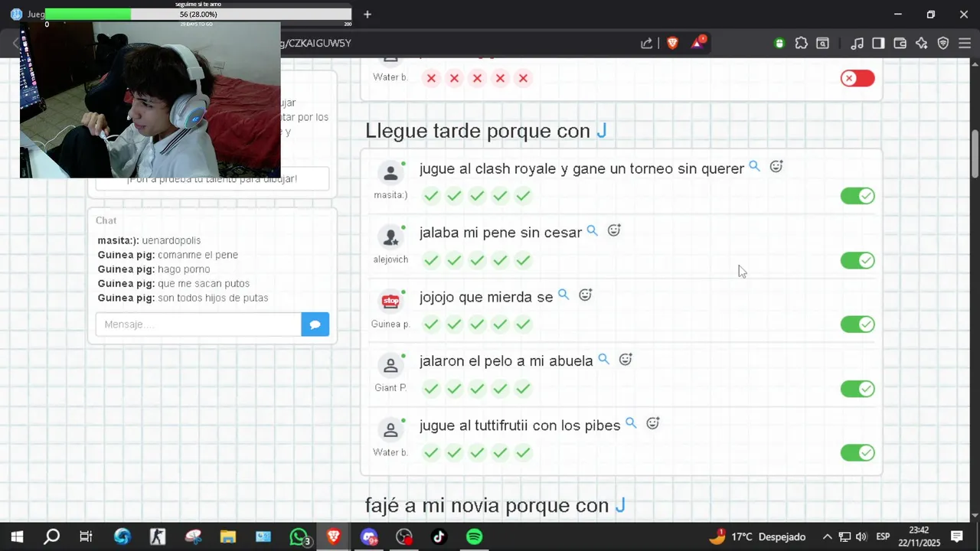
Task: Click the Giant P. player avatar
Action: click(x=390, y=366)
